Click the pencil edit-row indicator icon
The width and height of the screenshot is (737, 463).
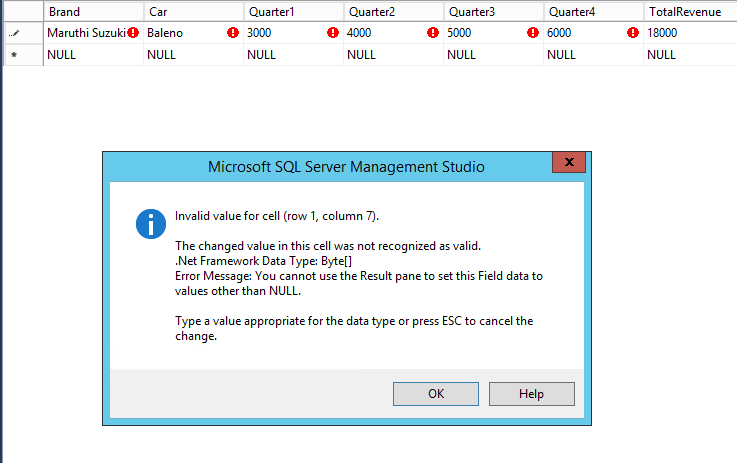coord(15,33)
